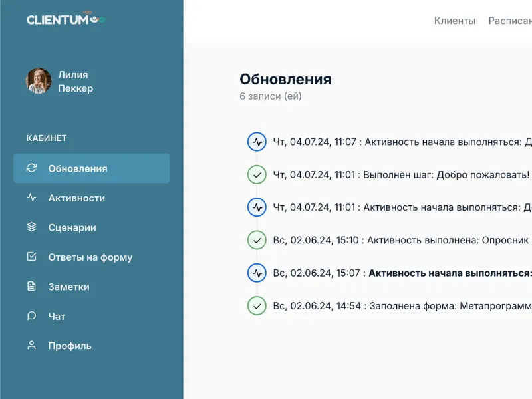Click the Clientum Pro logo

click(66, 19)
